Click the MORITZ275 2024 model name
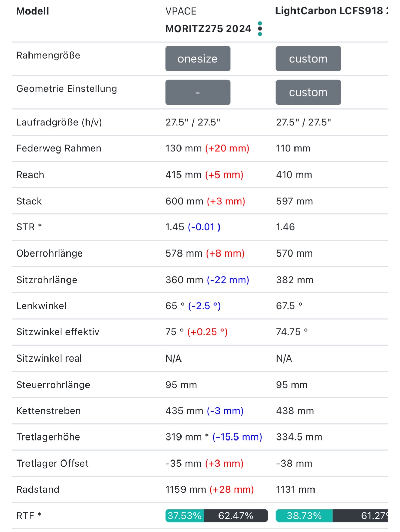The image size is (400, 532). coord(208,29)
